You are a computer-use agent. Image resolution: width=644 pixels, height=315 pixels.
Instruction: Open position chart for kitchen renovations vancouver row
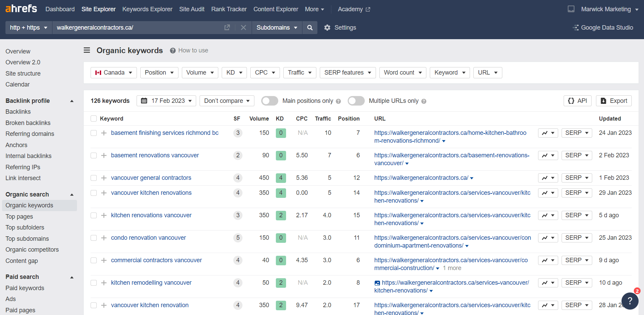pyautogui.click(x=548, y=215)
